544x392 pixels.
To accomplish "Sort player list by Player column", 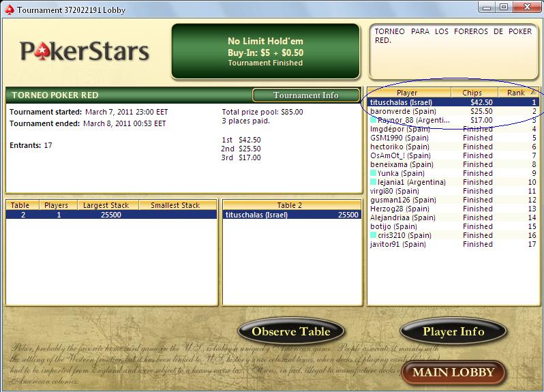I will click(x=409, y=93).
